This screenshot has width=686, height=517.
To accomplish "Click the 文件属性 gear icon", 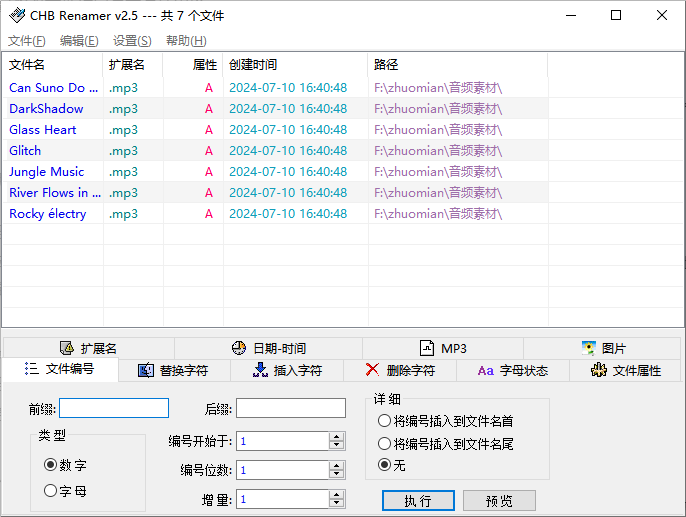I will click(598, 370).
